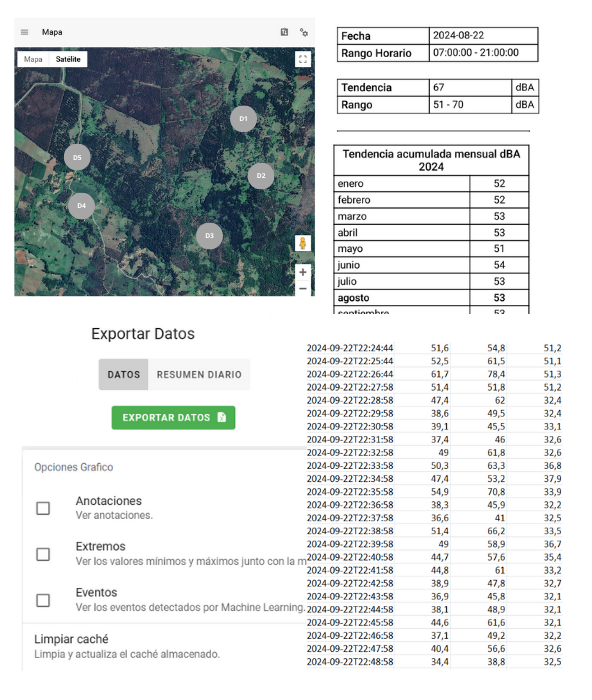Open the hamburger menu beside Mapa
The image size is (592, 700).
point(25,32)
